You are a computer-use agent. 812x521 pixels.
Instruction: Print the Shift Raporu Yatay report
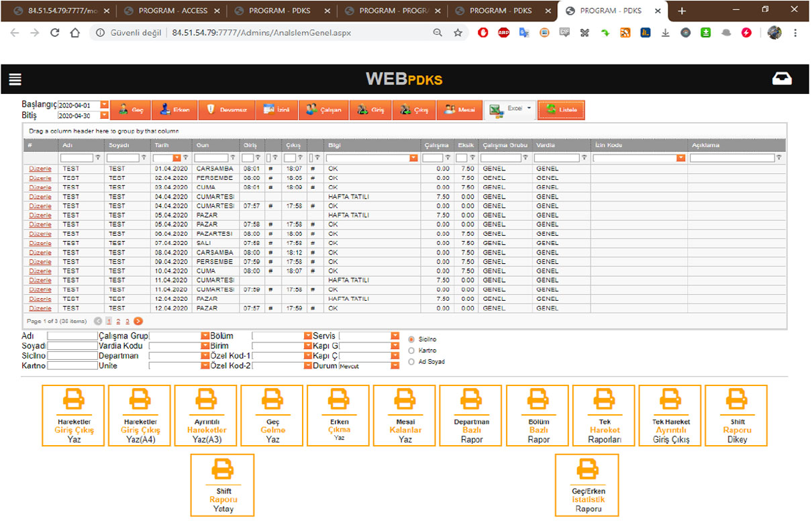click(x=223, y=485)
